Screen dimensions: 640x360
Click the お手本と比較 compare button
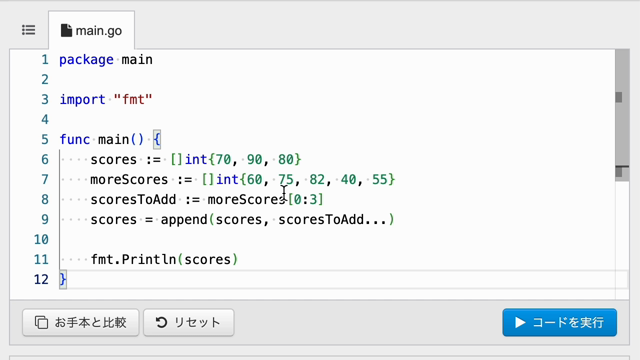(x=81, y=322)
